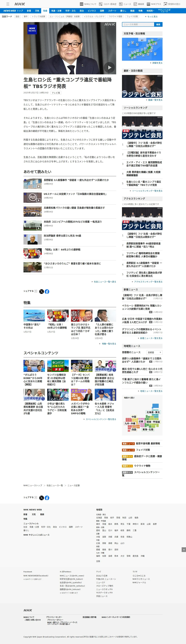Expand もっと見る for more keywords
This screenshot has width=186, height=644.
(152, 17)
